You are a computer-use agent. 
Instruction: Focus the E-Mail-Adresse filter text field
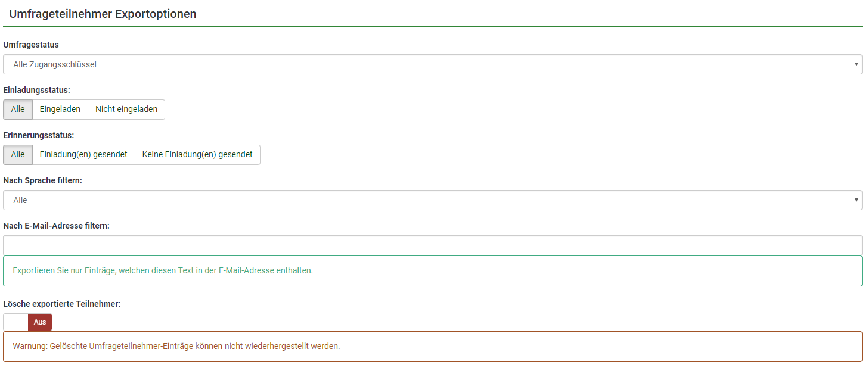click(432, 245)
